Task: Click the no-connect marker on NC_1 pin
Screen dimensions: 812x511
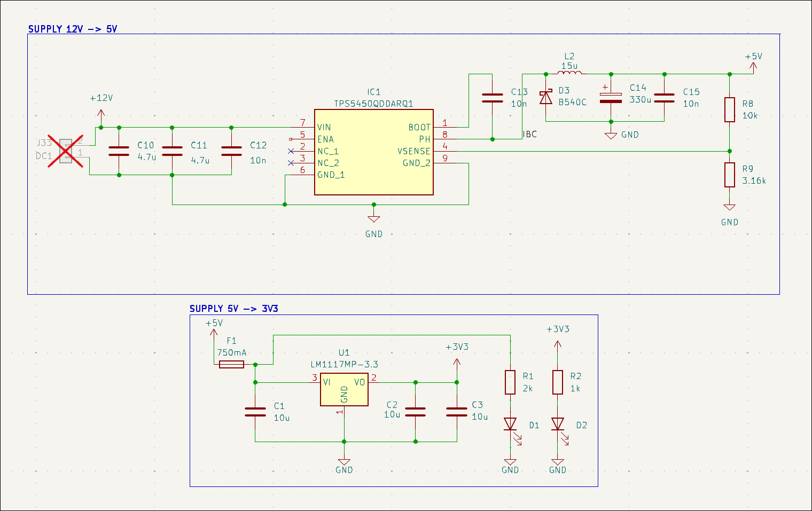Action: pos(291,151)
